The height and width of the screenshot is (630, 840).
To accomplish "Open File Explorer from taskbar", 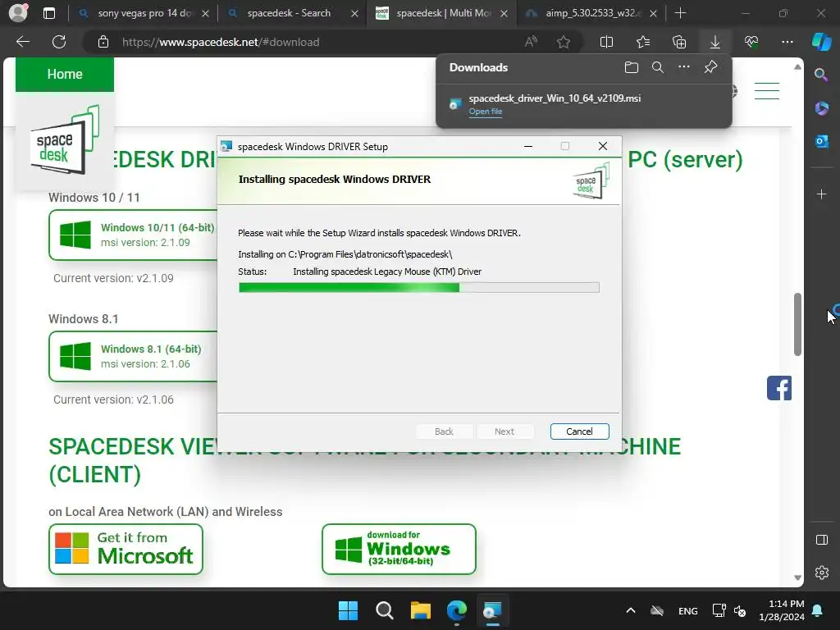I will pyautogui.click(x=421, y=610).
